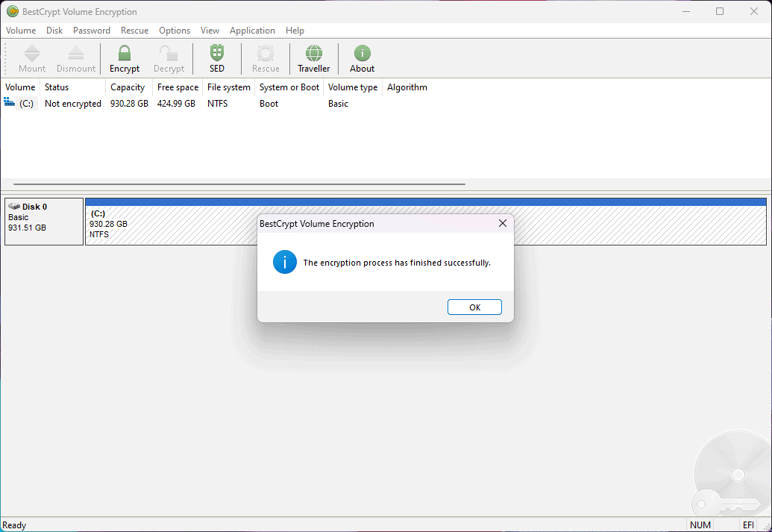Confirm the dialog with OK button
This screenshot has width=772, height=532.
click(474, 307)
